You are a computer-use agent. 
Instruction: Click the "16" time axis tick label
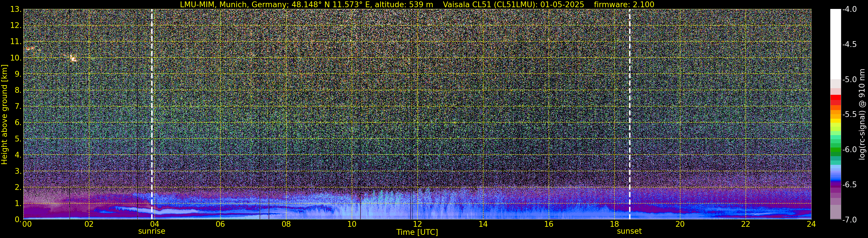548,224
